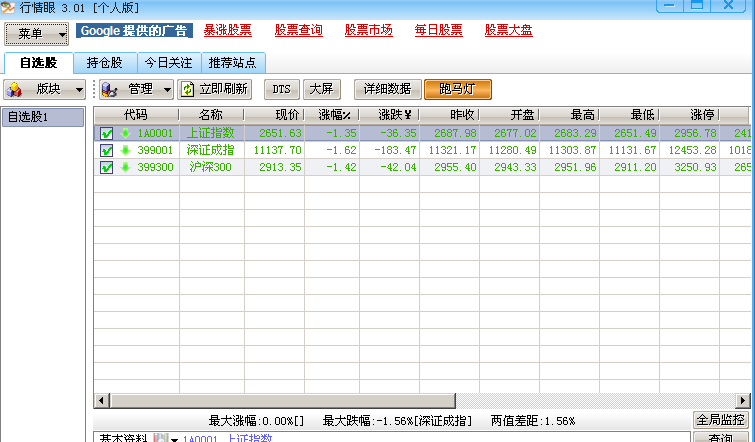Click the 最大跌幅 status text
This screenshot has height=442, width=755.
pos(397,421)
